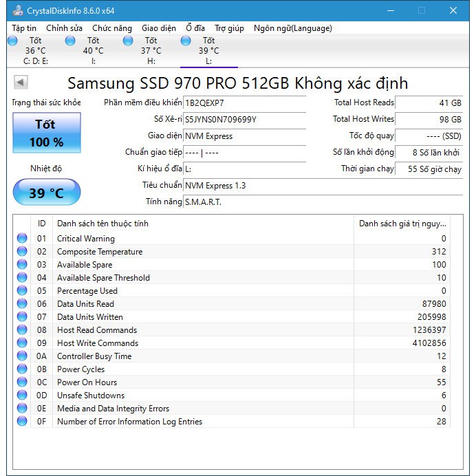Click the power on count value 8 Số lần khởi
The width and height of the screenshot is (476, 476).
pyautogui.click(x=429, y=153)
